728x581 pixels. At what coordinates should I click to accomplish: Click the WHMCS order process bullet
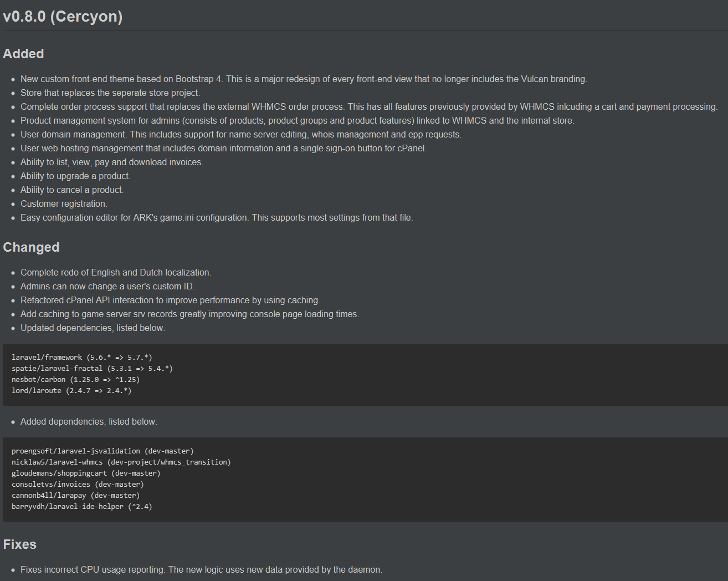pyautogui.click(x=368, y=107)
